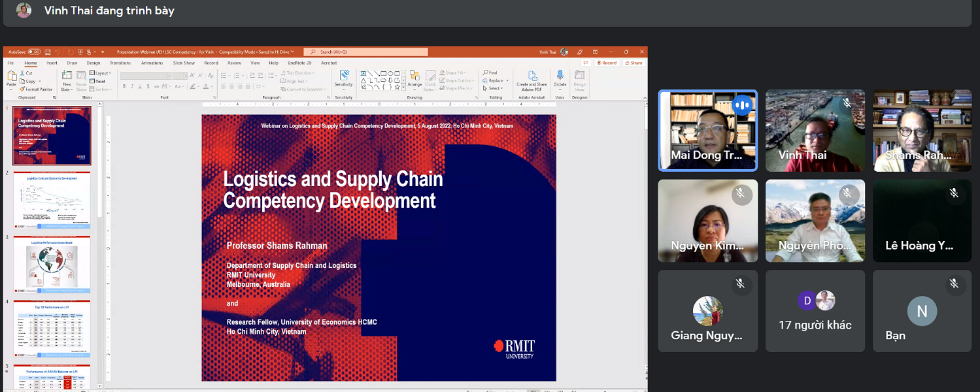The height and width of the screenshot is (392, 980).
Task: Click the slide title Logistics and Supply Chain
Action: pyautogui.click(x=333, y=189)
